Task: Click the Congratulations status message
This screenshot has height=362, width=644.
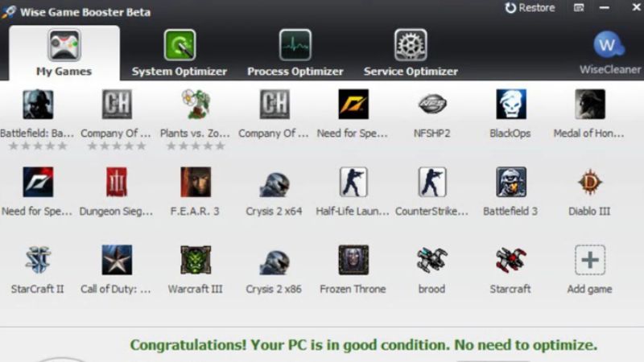Action: (x=364, y=345)
